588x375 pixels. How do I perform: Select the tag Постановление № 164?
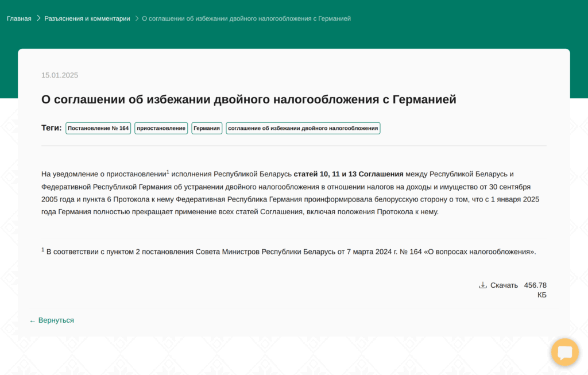tap(98, 128)
